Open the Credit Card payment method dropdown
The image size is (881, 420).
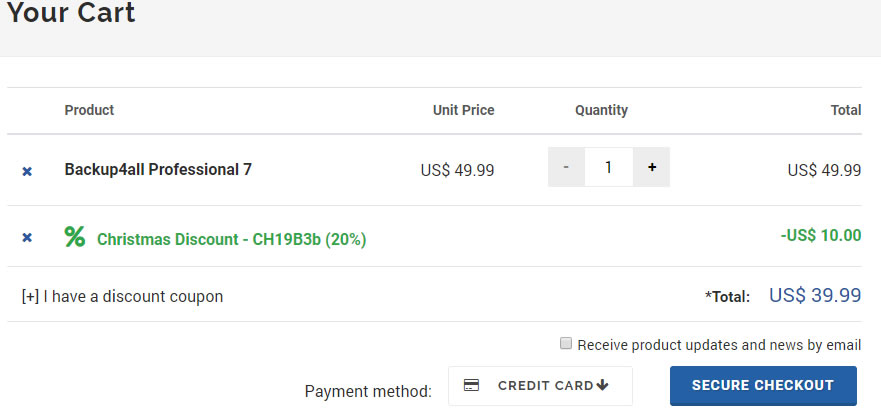(540, 386)
